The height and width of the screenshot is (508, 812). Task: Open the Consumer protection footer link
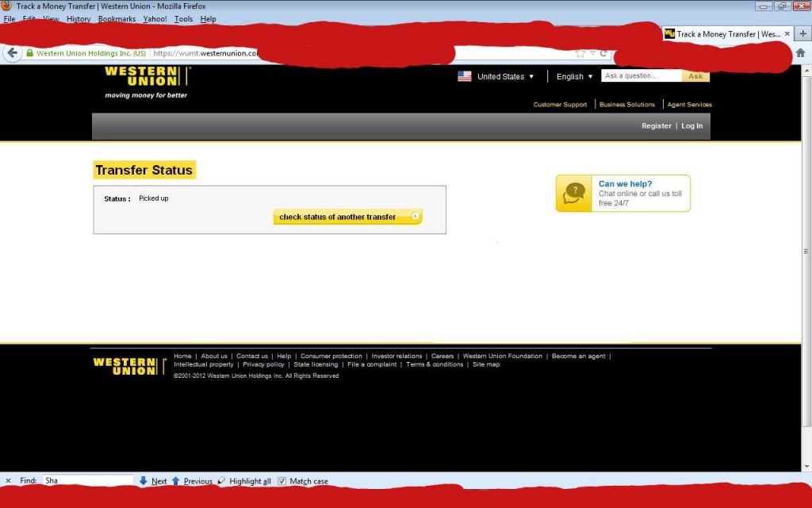click(x=331, y=356)
